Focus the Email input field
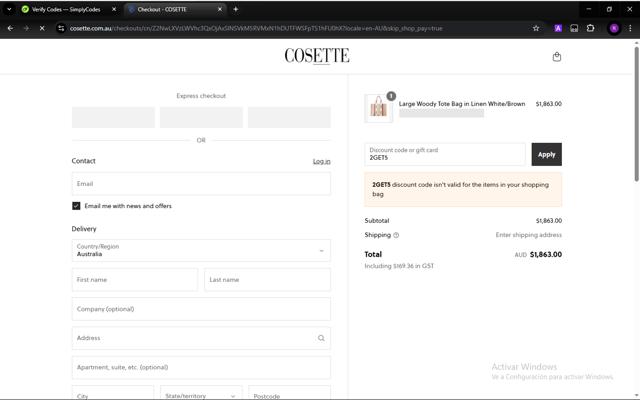This screenshot has height=400, width=640. (201, 184)
